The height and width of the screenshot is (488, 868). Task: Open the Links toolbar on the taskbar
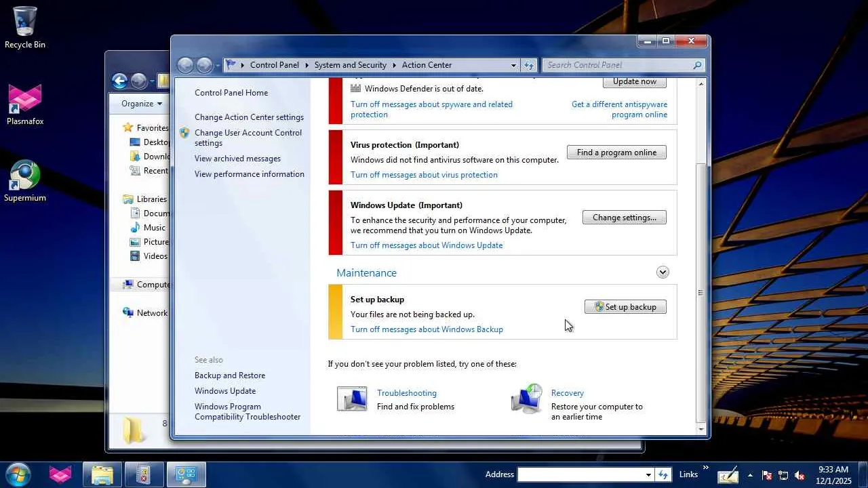(x=688, y=474)
